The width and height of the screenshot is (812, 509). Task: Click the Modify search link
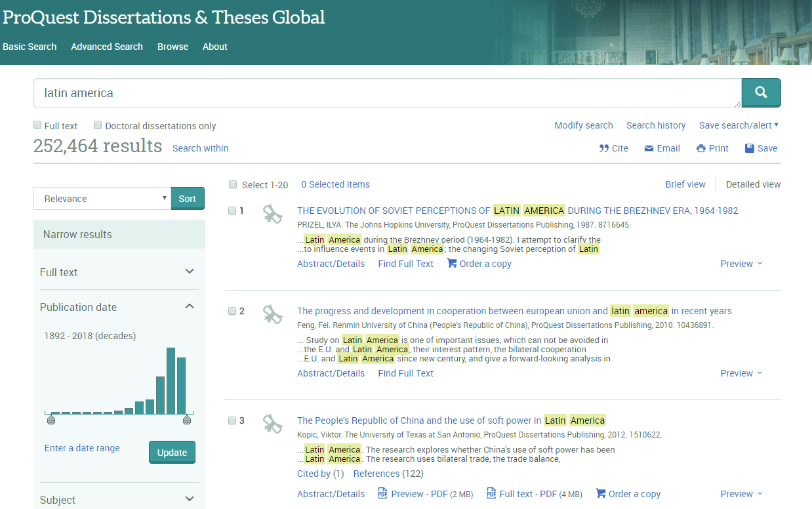pos(584,125)
